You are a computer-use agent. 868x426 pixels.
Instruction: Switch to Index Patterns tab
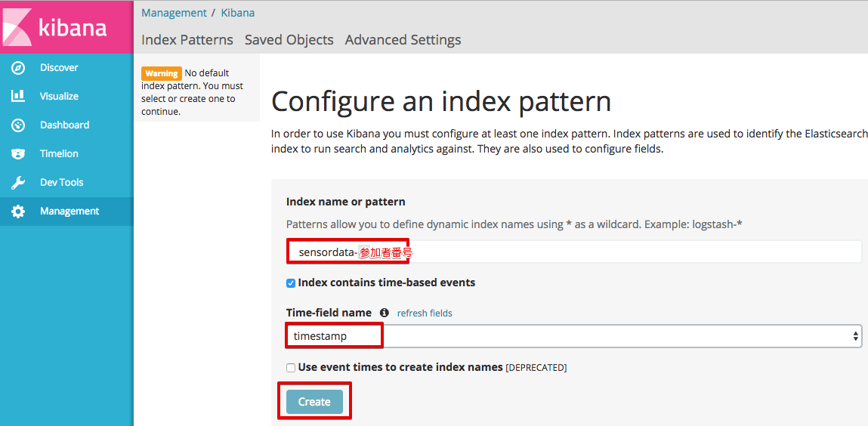tap(187, 40)
